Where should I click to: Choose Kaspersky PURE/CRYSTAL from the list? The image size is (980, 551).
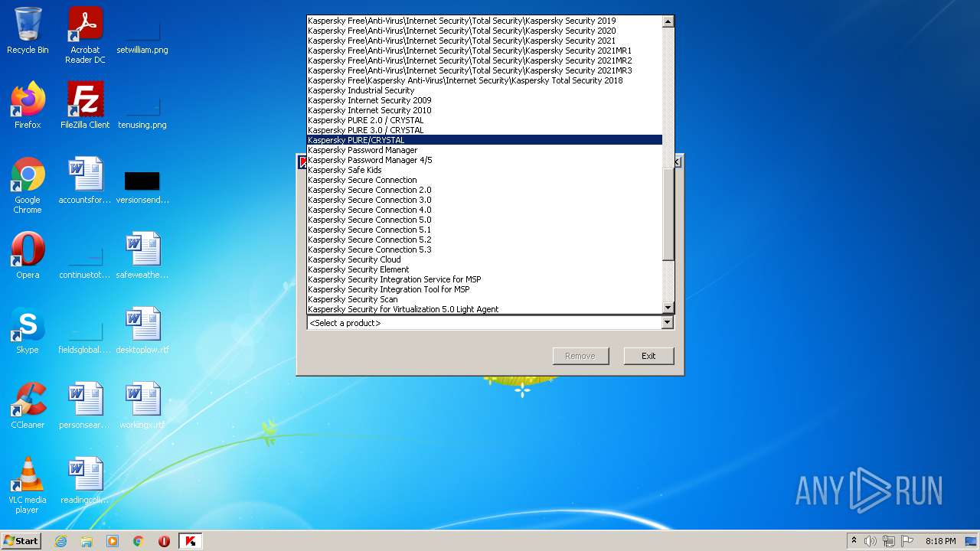(x=485, y=140)
